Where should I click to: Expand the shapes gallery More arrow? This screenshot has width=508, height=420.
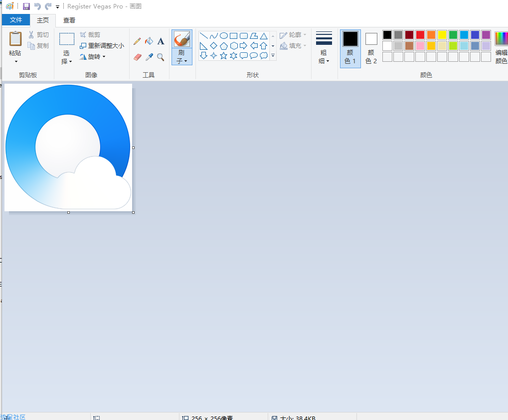click(273, 56)
